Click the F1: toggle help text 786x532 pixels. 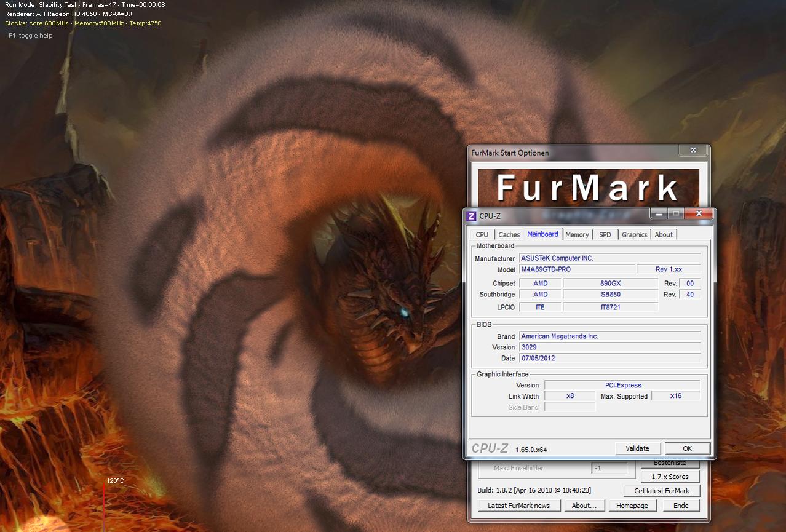(x=28, y=36)
